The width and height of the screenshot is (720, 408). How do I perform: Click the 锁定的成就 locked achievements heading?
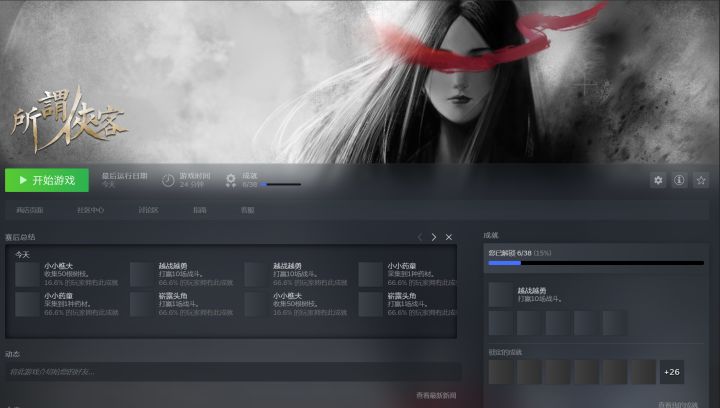click(x=505, y=352)
